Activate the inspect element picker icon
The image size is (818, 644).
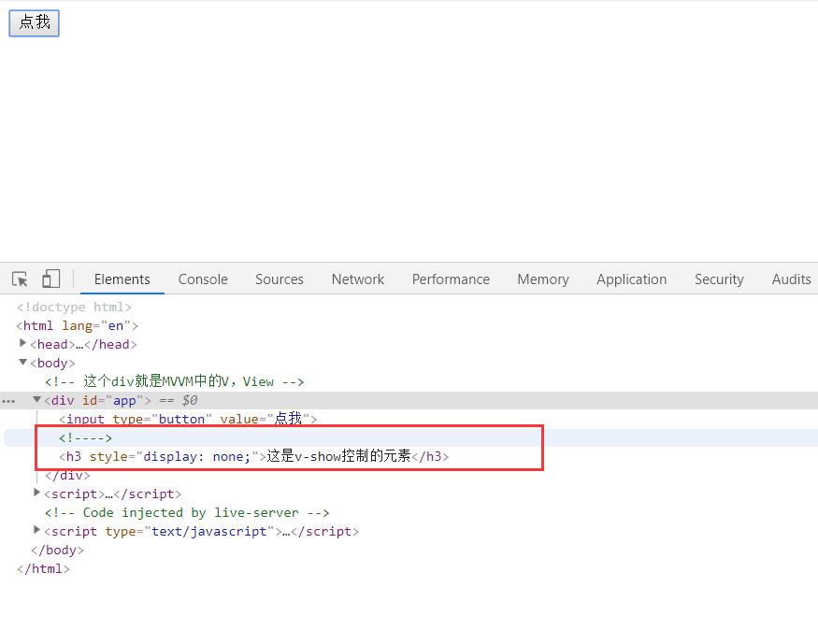coord(20,279)
